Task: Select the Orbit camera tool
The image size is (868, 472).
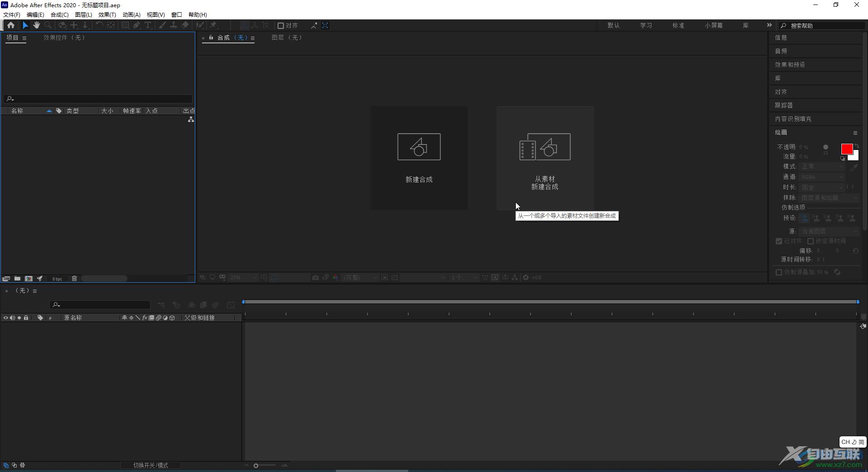Action: click(x=62, y=25)
